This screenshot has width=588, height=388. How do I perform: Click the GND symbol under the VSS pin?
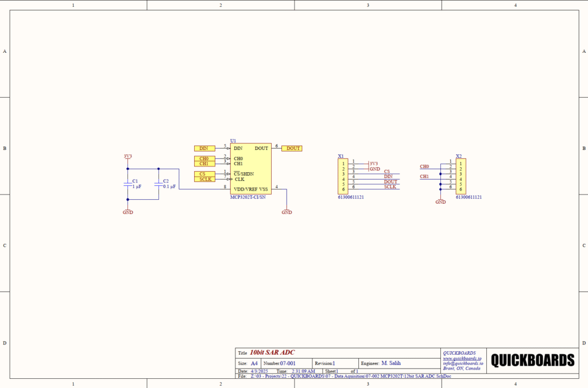287,211
